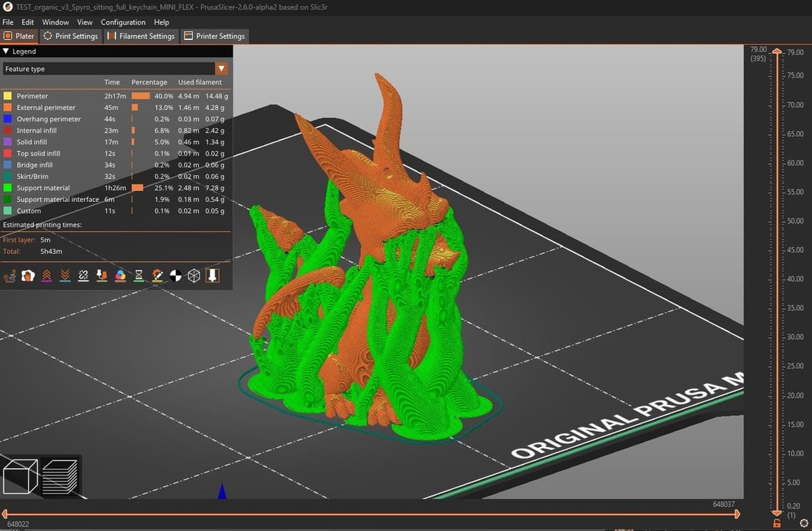Viewport: 812px width, 531px height.
Task: Open the Feature type dropdown
Action: [221, 68]
